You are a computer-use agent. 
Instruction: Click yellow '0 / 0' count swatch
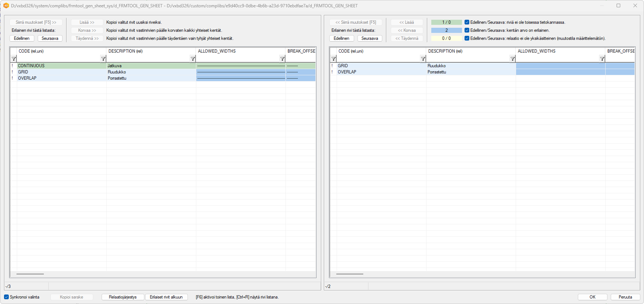click(446, 38)
